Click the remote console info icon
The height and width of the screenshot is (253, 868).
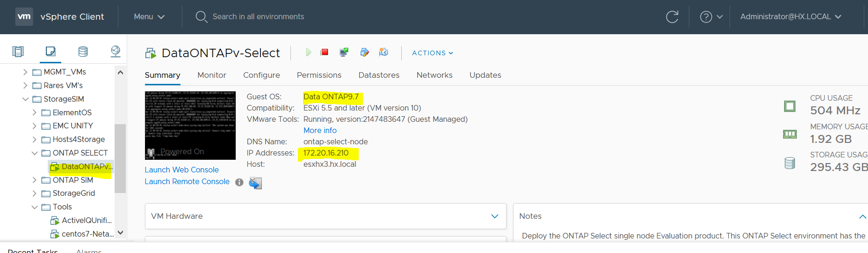(239, 182)
